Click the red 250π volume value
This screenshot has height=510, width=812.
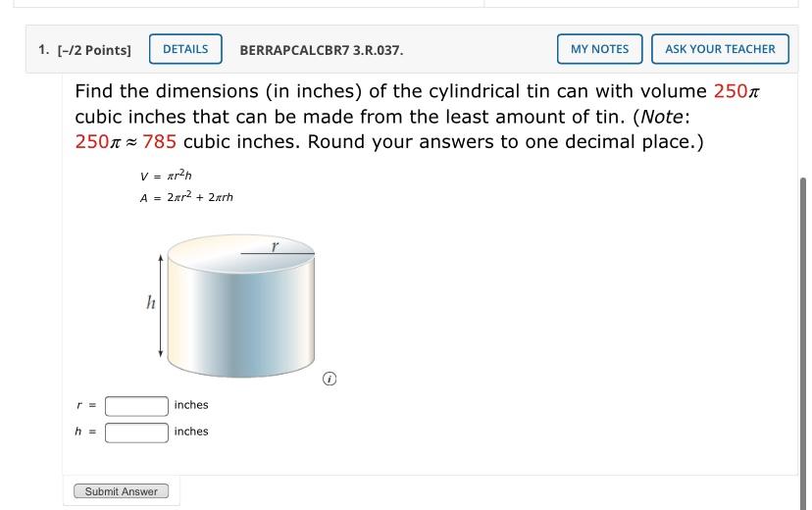pos(736,91)
